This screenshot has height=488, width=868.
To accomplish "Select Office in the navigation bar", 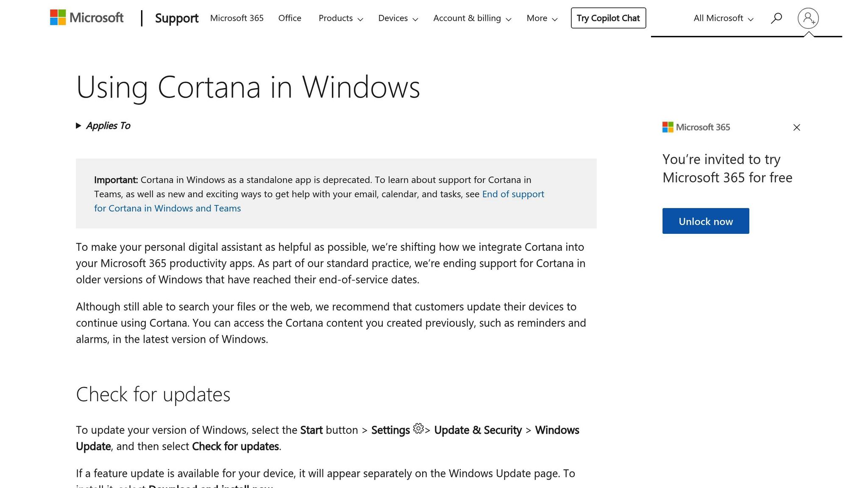I will (x=289, y=18).
